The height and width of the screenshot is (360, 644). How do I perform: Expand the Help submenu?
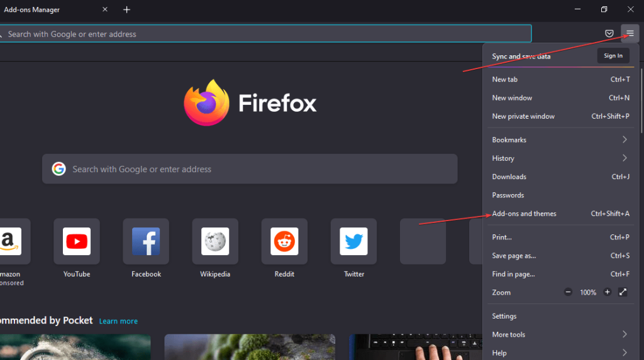click(x=560, y=352)
